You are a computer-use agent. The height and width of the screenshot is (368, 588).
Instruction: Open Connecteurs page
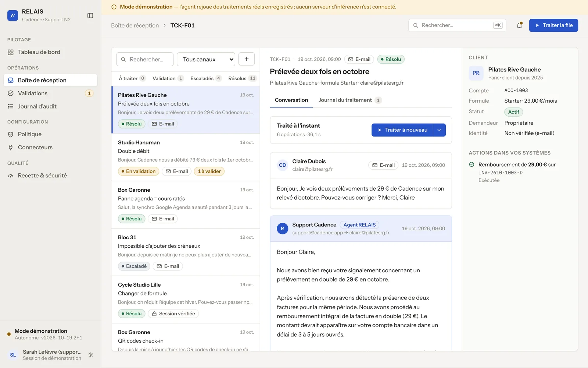coord(50,147)
